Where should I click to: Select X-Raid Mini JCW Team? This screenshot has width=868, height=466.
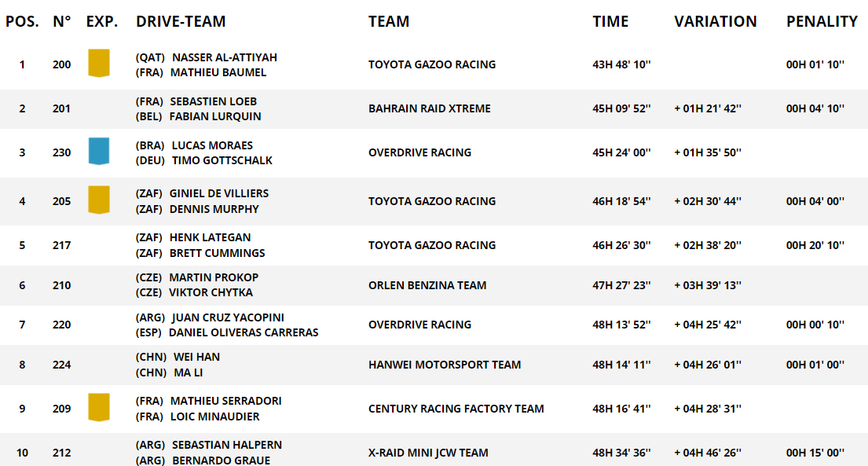point(428,453)
